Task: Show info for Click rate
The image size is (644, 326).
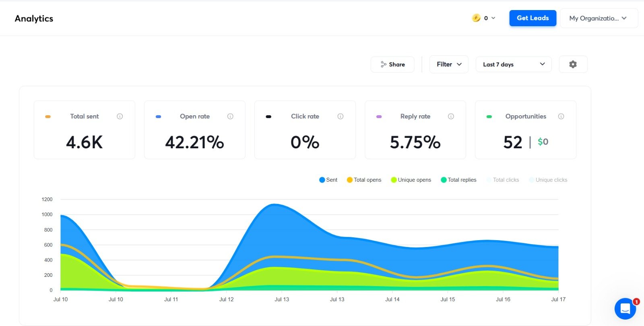Action: pyautogui.click(x=341, y=116)
